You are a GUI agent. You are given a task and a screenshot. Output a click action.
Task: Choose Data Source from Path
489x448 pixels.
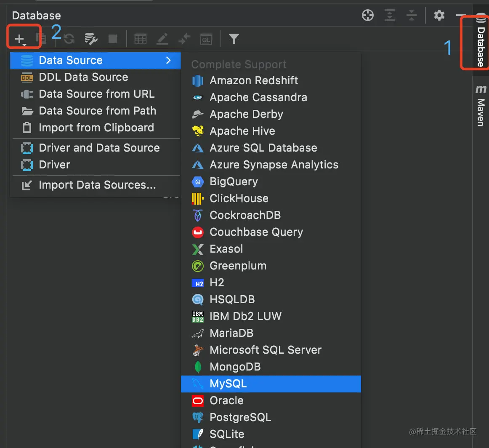point(96,111)
